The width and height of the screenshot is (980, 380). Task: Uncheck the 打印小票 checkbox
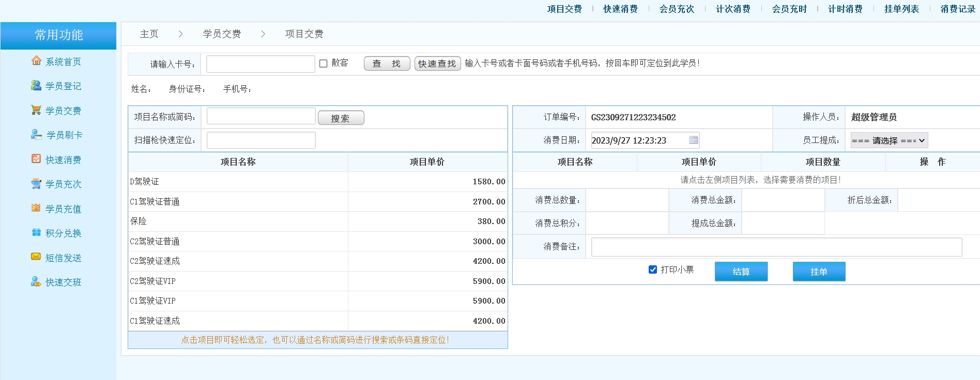tap(653, 270)
